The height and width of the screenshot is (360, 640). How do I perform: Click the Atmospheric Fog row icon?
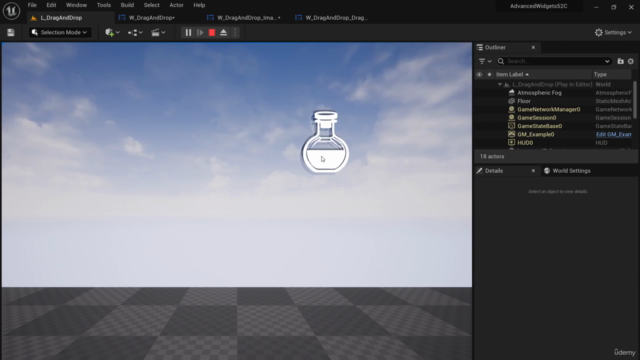(511, 93)
